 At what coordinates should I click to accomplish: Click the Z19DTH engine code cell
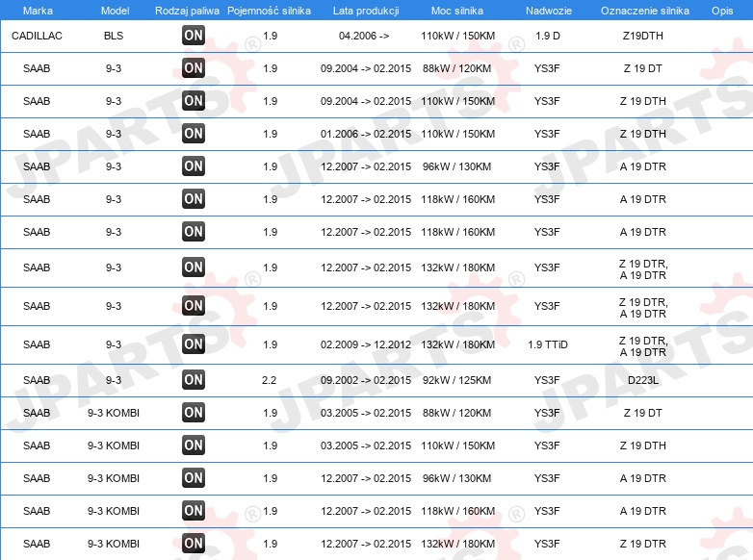coord(642,36)
